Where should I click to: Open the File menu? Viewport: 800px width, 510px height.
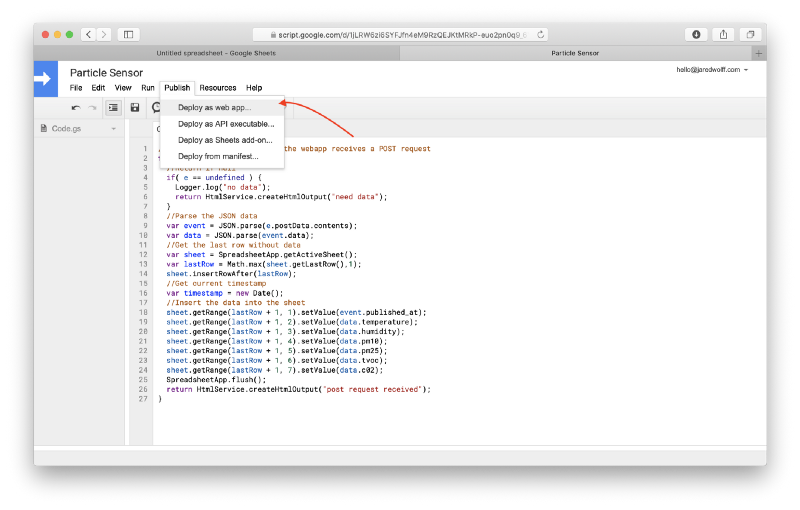pyautogui.click(x=76, y=88)
